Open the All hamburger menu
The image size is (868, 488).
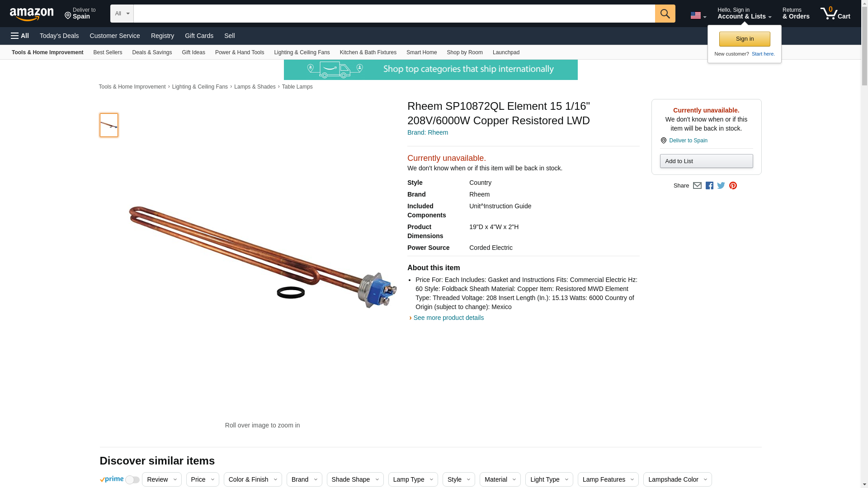pos(20,36)
